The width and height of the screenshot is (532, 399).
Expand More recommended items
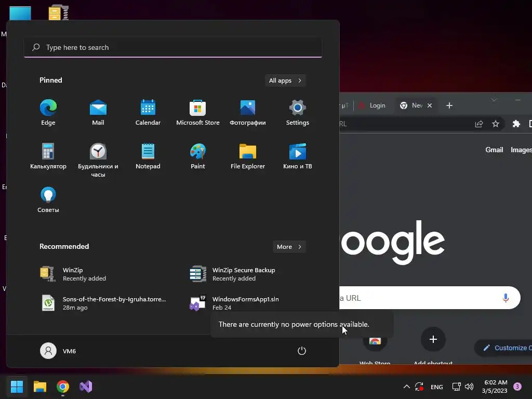(289, 247)
